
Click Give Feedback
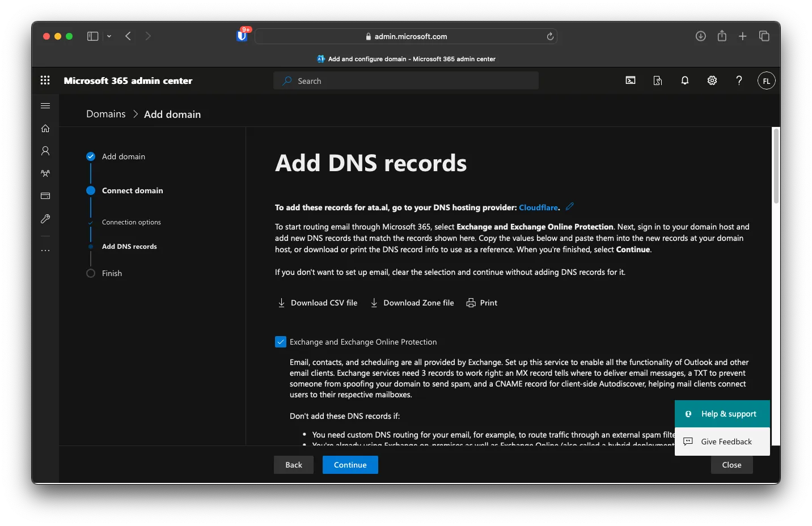pos(722,442)
